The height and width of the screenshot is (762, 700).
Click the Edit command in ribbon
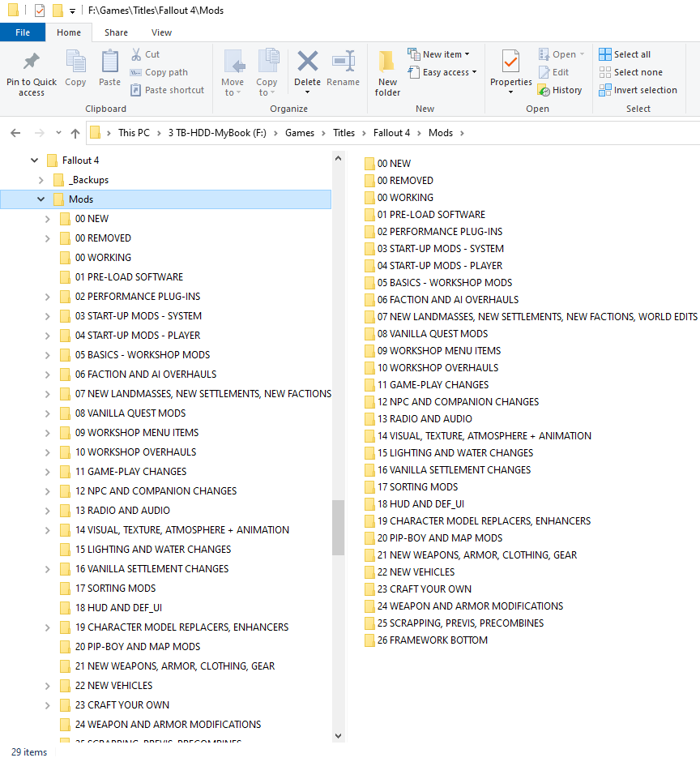[x=554, y=72]
